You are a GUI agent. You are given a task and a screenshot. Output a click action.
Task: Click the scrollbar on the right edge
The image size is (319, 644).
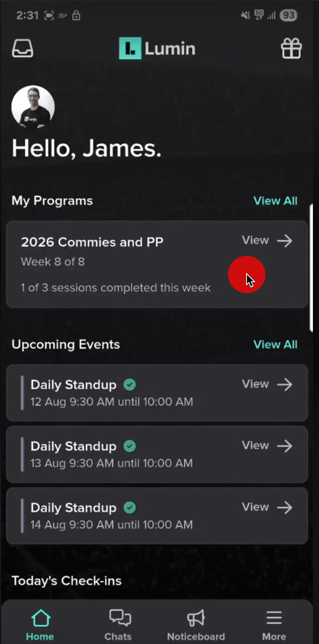point(311,269)
